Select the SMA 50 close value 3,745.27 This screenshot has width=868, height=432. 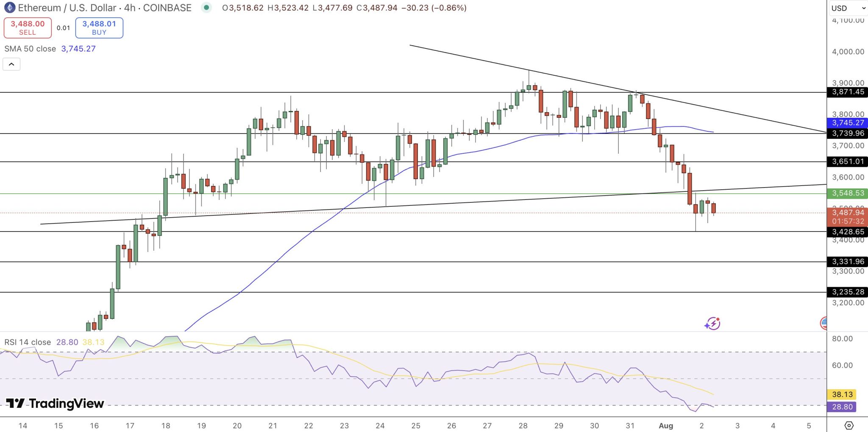78,49
